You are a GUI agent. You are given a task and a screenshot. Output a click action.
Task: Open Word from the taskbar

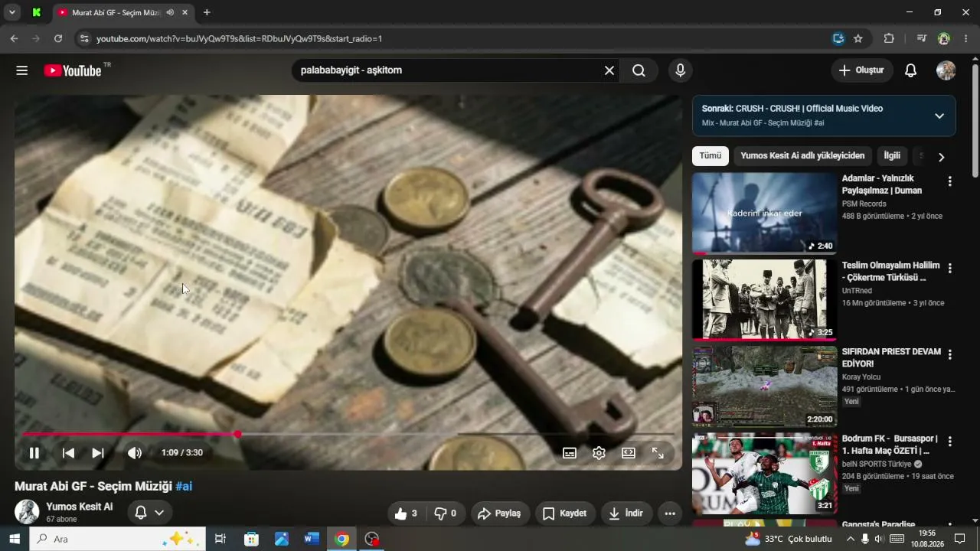311,539
